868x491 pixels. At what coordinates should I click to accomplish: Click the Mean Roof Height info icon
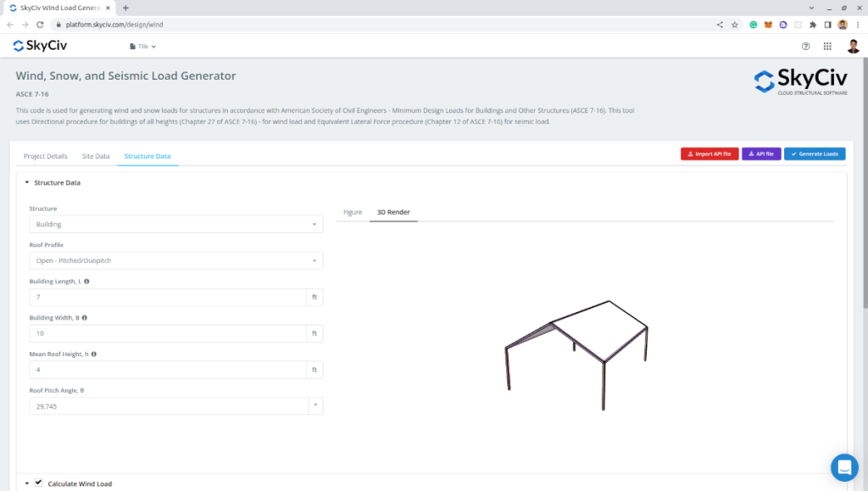point(95,354)
